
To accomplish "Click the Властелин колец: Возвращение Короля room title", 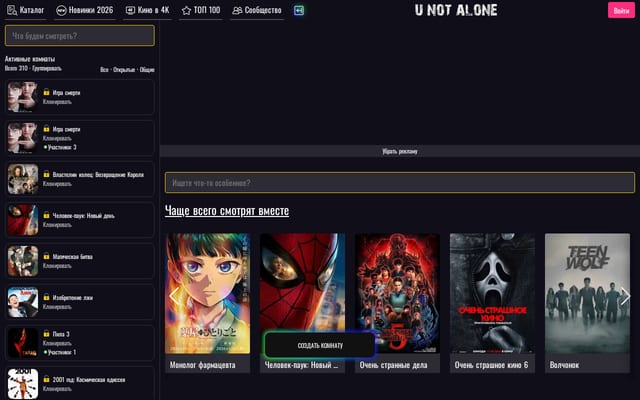I will pyautogui.click(x=98, y=174).
